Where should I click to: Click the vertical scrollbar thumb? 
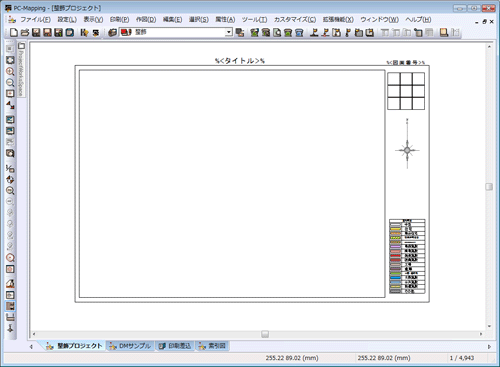coord(489,187)
